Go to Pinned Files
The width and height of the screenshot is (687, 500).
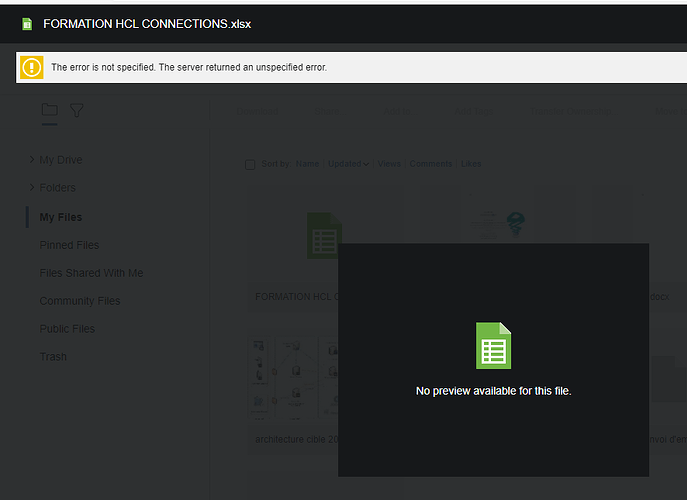coord(69,245)
